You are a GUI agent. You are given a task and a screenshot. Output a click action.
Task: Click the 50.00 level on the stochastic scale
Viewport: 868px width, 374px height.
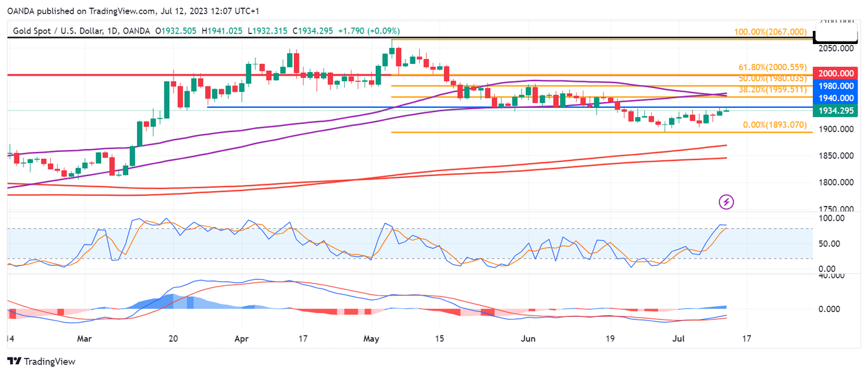click(x=832, y=244)
